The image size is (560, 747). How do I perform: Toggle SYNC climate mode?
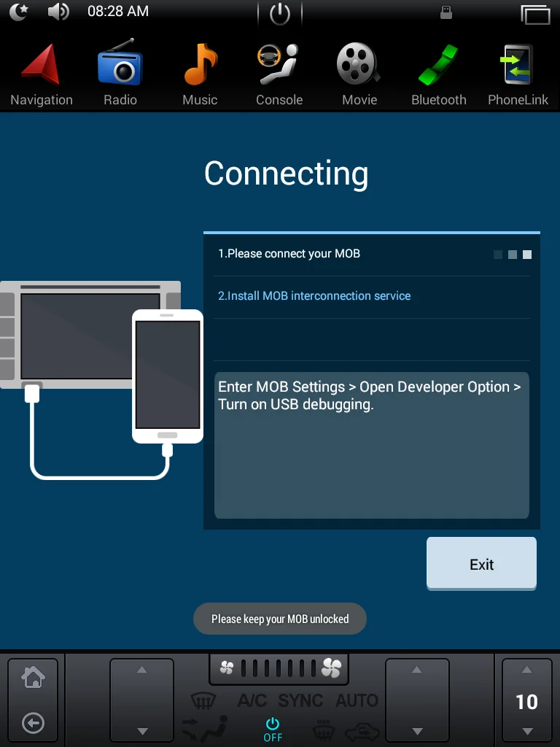click(300, 701)
